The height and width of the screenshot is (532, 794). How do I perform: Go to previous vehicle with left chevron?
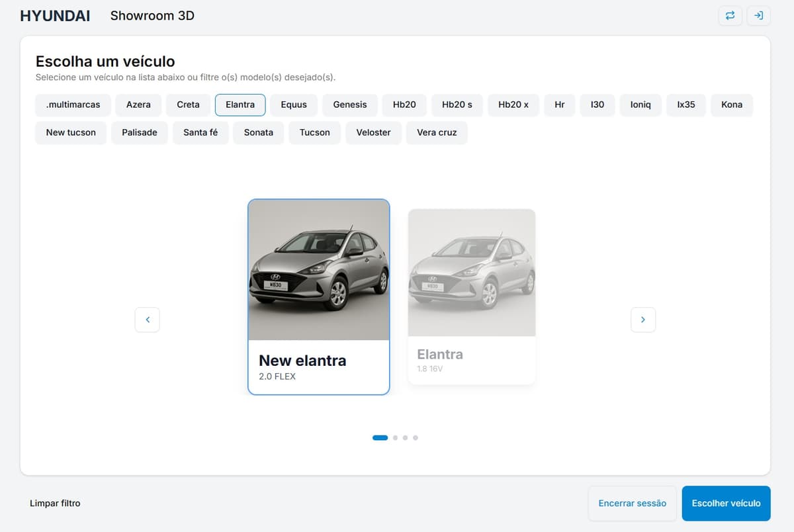click(x=148, y=320)
